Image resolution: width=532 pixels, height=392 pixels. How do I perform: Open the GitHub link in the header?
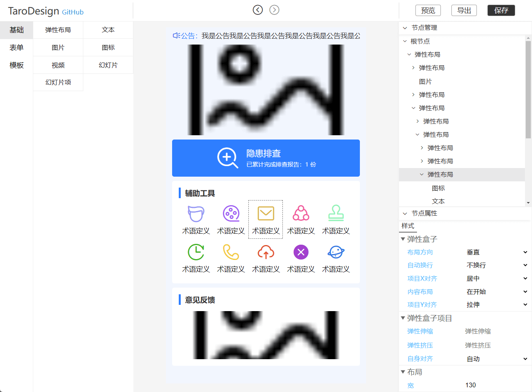click(x=73, y=12)
